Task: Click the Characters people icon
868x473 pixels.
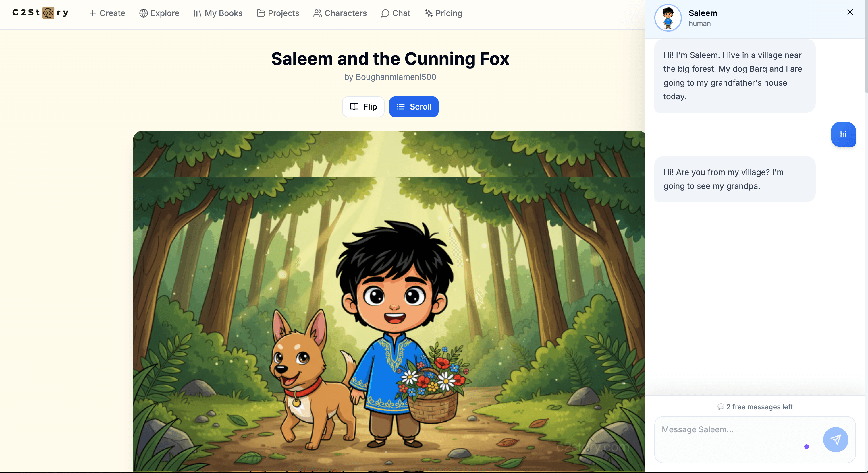Action: [317, 13]
